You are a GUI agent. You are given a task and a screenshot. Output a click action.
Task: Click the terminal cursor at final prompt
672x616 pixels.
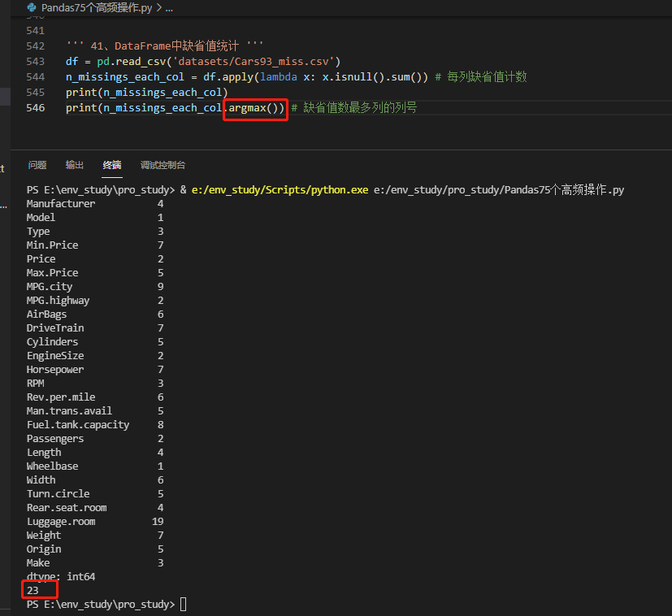click(x=184, y=605)
